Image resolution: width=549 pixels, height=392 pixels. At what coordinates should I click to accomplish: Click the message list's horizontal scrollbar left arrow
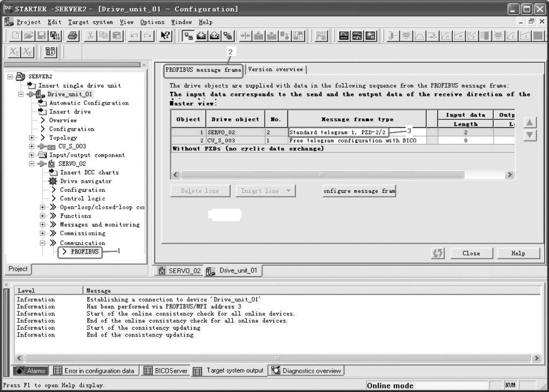(x=19, y=358)
